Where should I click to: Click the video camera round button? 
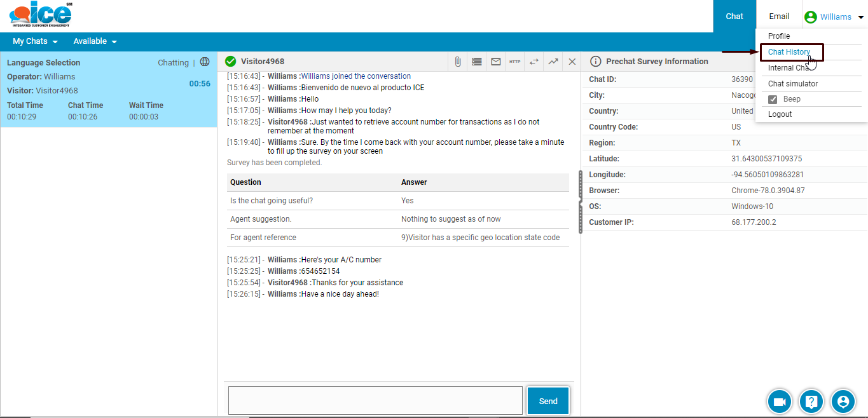[x=779, y=401]
